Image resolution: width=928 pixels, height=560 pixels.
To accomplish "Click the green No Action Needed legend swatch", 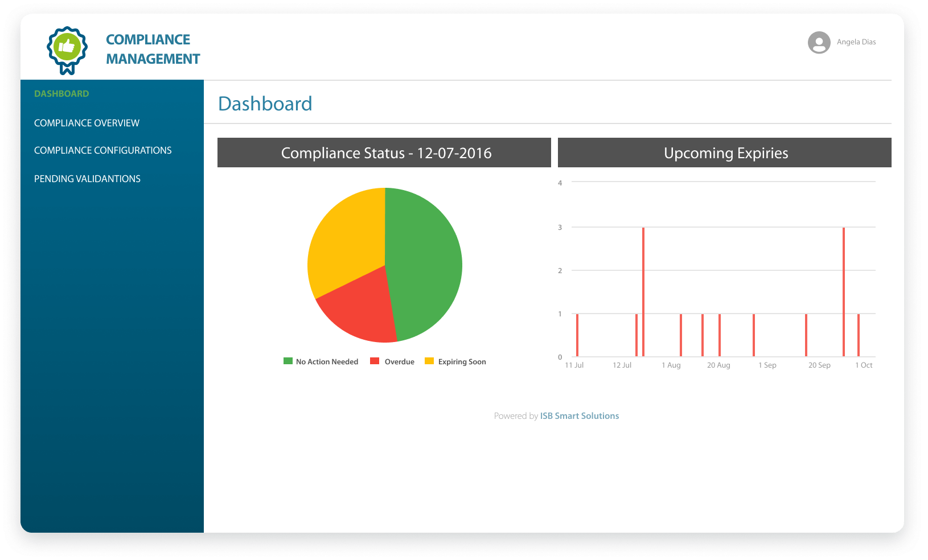I will 288,361.
